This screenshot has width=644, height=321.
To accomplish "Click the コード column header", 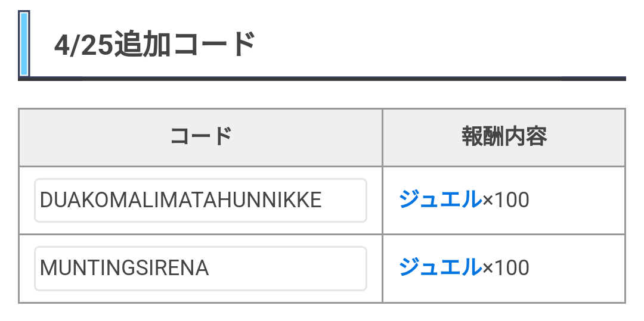I will point(201,136).
